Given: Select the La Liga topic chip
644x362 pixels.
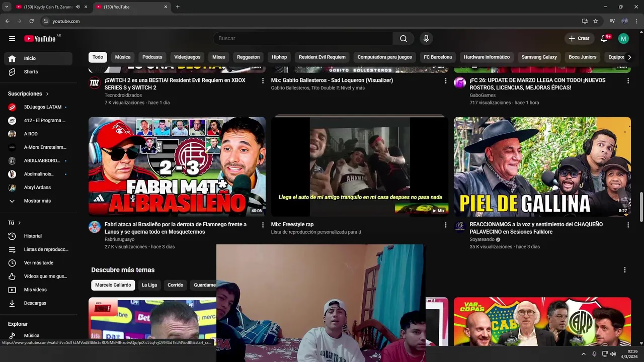Looking at the screenshot, I should click(x=149, y=285).
